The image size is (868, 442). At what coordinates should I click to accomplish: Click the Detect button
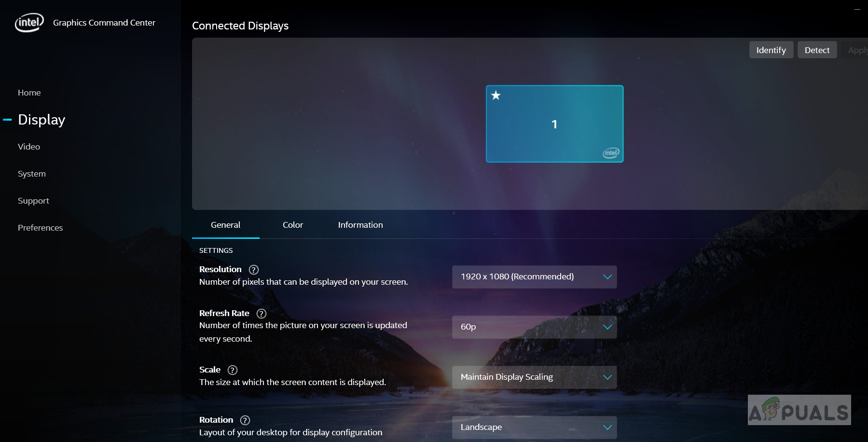coord(817,50)
